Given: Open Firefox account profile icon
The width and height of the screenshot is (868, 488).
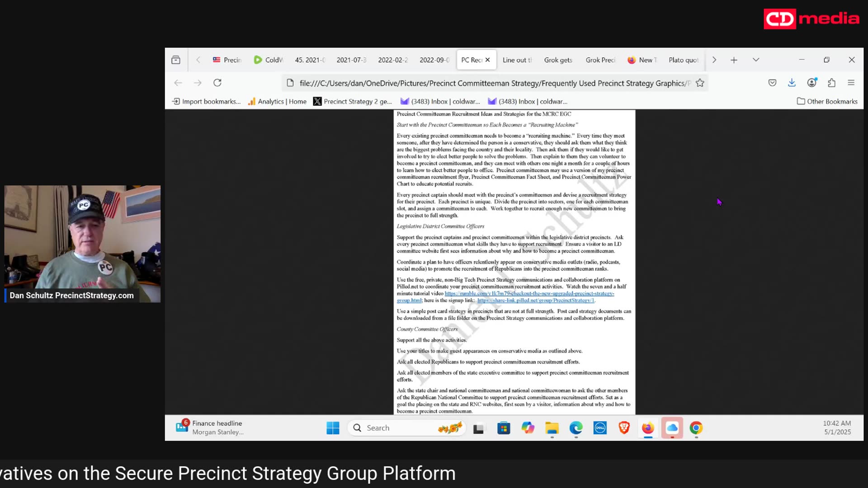Looking at the screenshot, I should [x=812, y=83].
